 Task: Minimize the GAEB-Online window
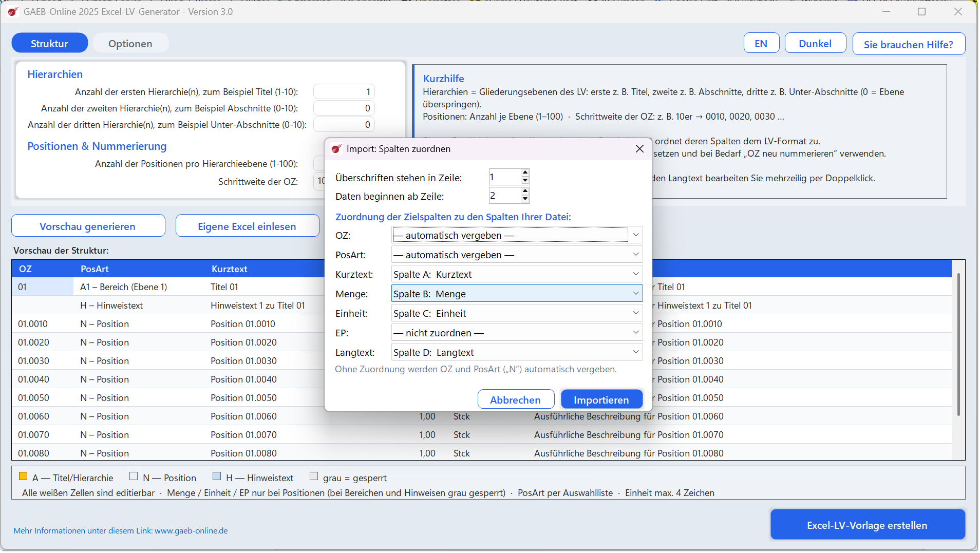(x=886, y=11)
